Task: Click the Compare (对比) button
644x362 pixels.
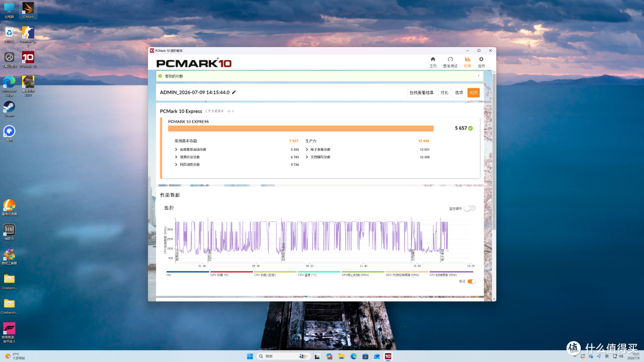Action: [444, 92]
